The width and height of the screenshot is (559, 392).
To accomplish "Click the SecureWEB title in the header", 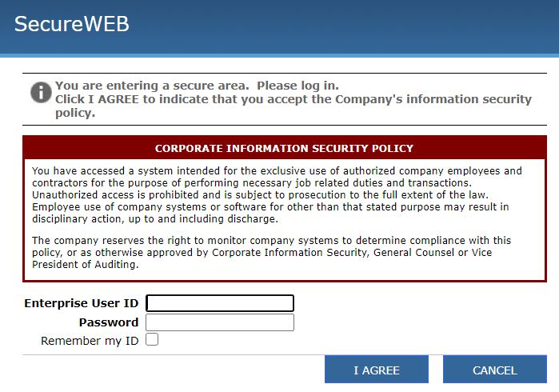I will pyautogui.click(x=72, y=24).
